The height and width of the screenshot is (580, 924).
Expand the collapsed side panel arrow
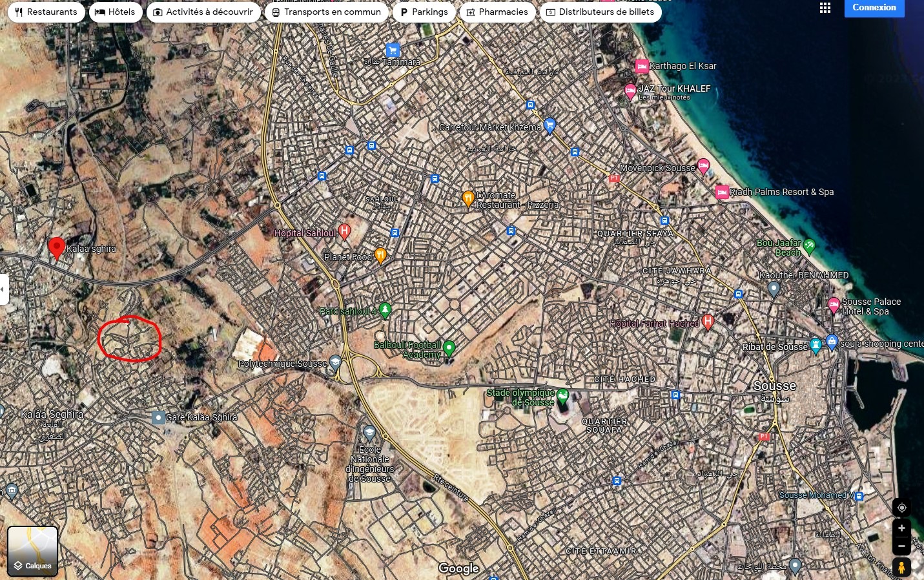pyautogui.click(x=3, y=289)
